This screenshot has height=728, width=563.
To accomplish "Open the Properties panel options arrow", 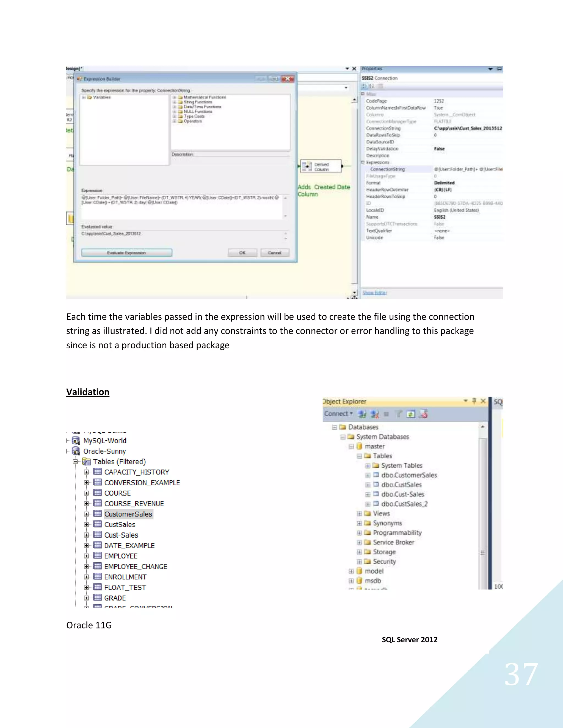I will 490,69.
